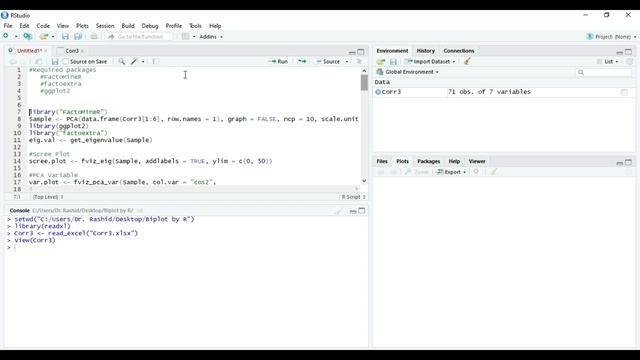640x360 pixels.
Task: Clear environment objects with the broom icon
Action: coord(467,61)
